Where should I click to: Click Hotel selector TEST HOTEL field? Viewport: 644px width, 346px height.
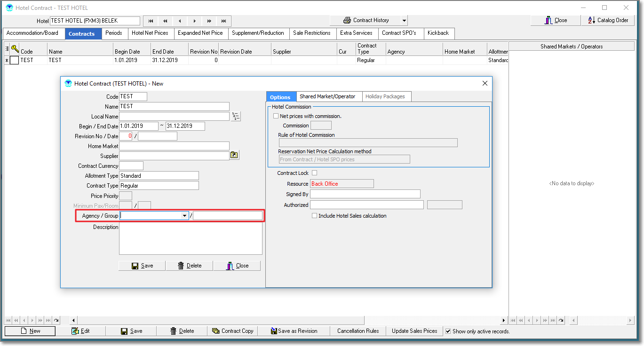pos(95,21)
